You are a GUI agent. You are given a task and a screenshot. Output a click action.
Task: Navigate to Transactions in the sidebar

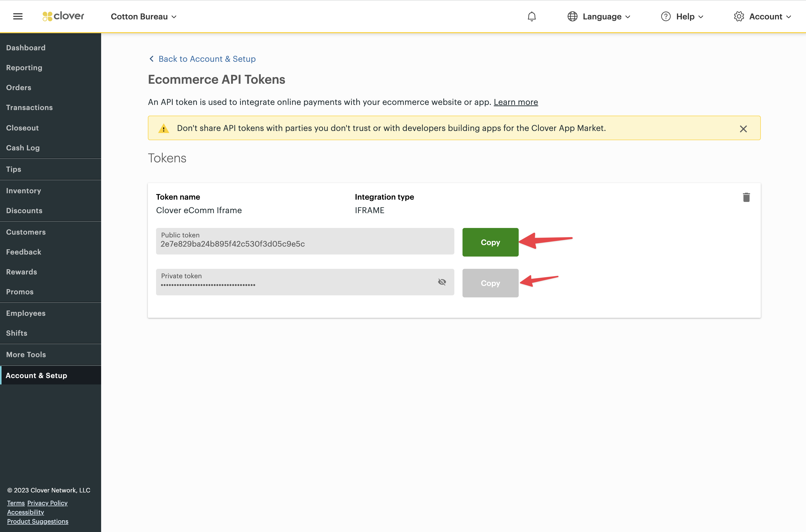29,107
